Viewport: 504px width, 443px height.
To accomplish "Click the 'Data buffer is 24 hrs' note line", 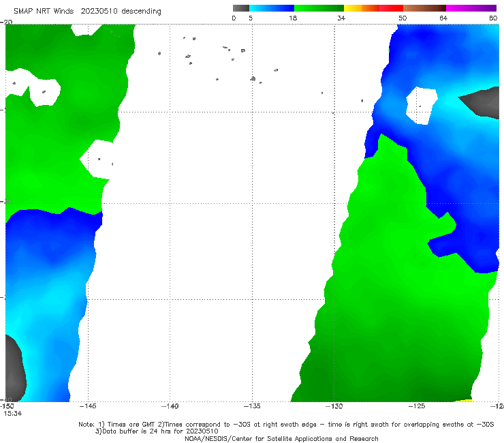I will [x=157, y=431].
